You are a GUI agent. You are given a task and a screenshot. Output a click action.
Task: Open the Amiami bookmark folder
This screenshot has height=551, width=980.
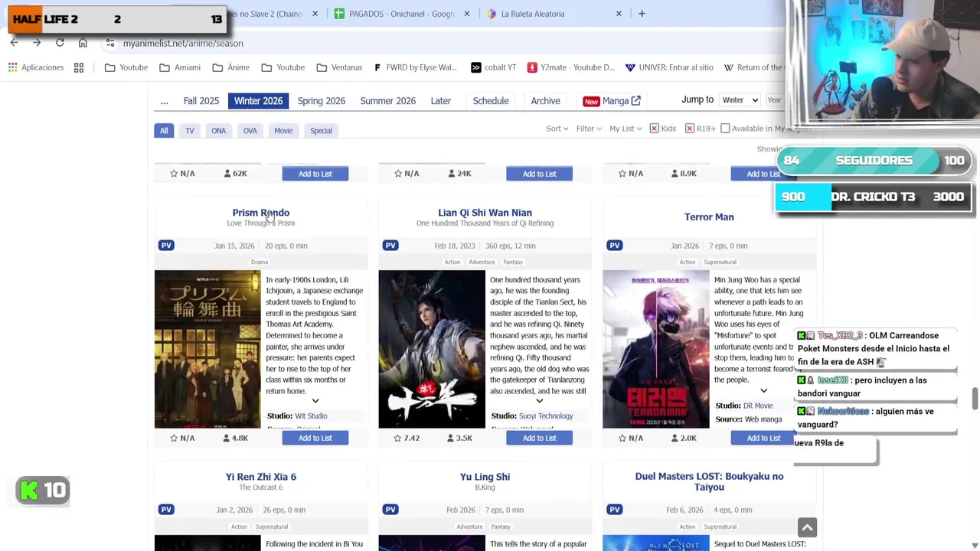180,67
